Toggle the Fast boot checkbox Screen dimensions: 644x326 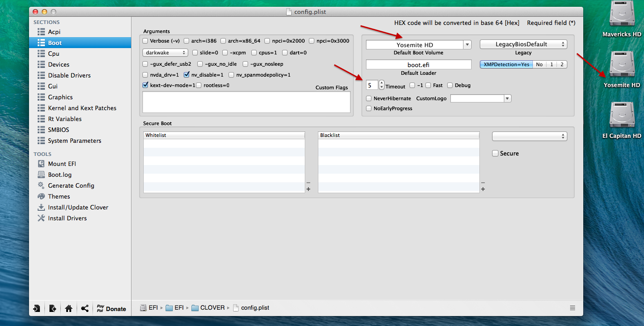pos(428,85)
